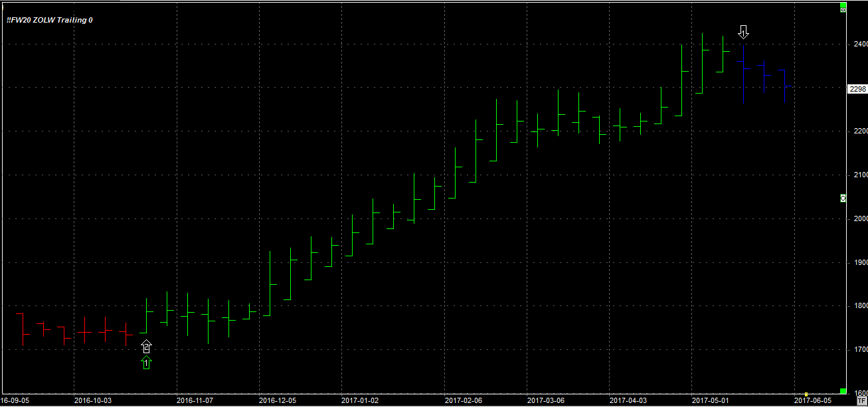Viewport: 868px width, 407px height.
Task: Click the TF timeframe button
Action: [x=861, y=401]
